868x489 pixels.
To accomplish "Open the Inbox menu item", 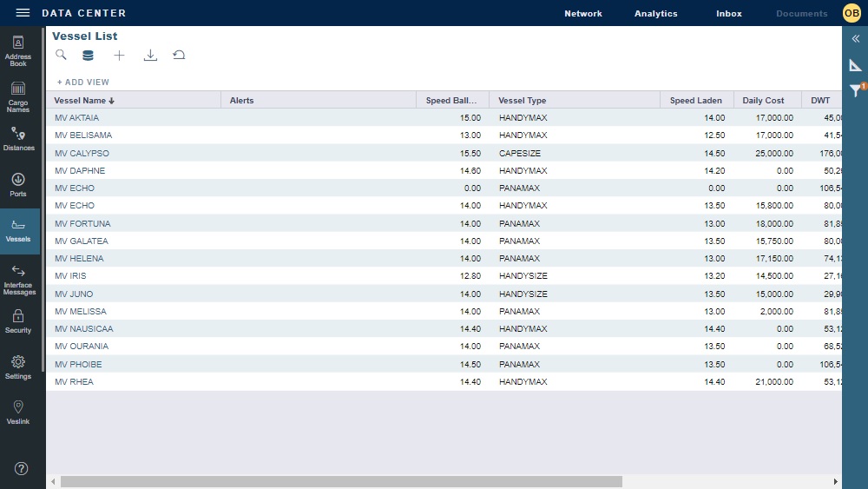I will 728,14.
